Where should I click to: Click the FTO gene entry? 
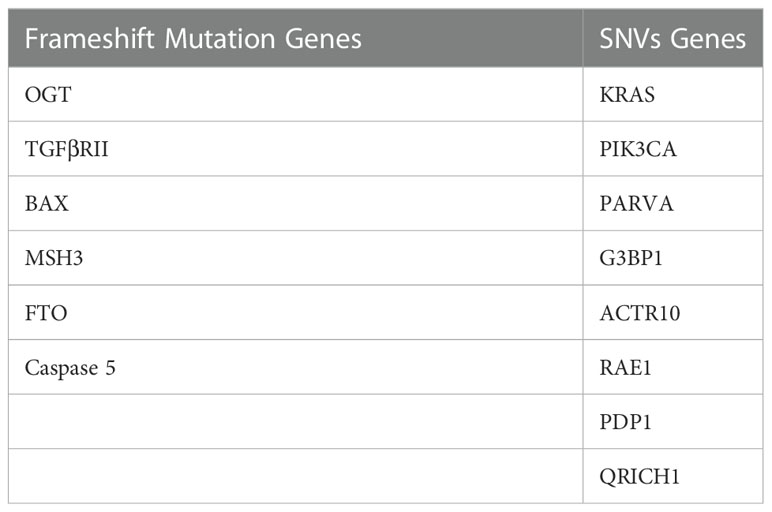coord(46,313)
